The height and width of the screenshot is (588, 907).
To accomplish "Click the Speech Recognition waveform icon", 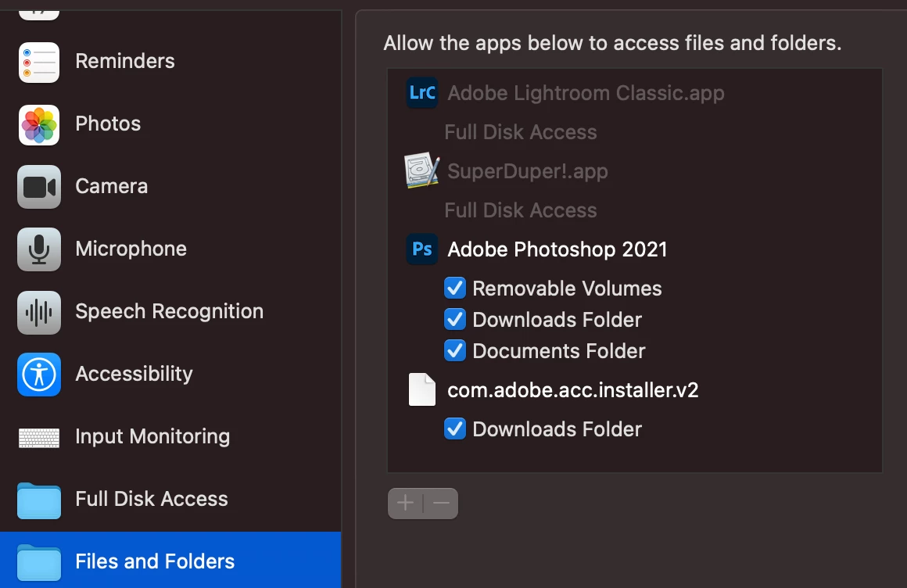I will coord(39,312).
